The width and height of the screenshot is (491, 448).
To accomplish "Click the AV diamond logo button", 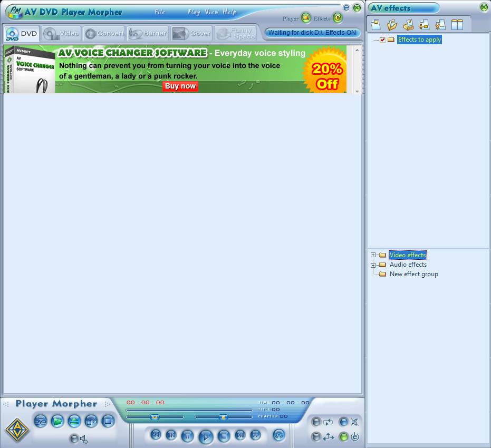I will tap(17, 431).
